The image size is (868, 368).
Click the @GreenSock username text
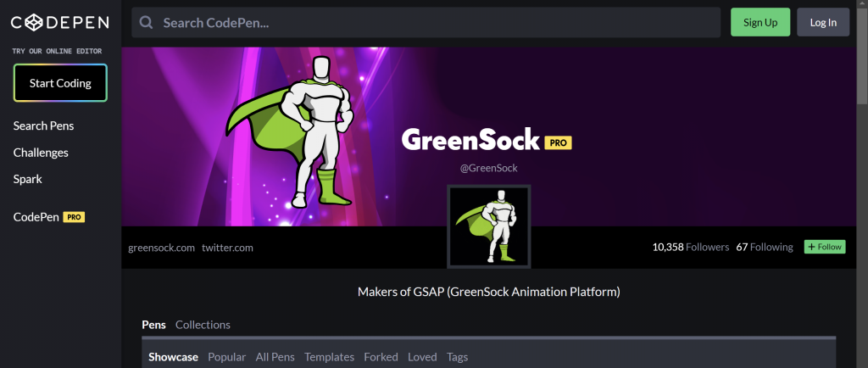(489, 168)
